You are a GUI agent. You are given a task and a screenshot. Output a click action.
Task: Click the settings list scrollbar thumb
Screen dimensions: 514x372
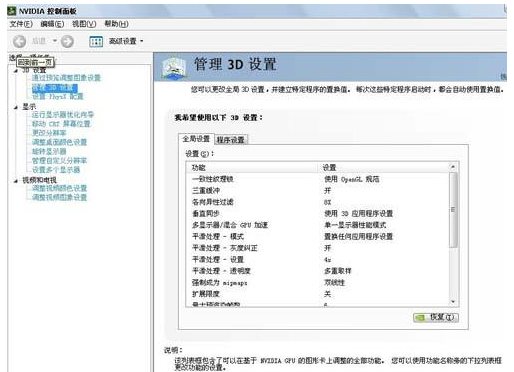(453, 210)
